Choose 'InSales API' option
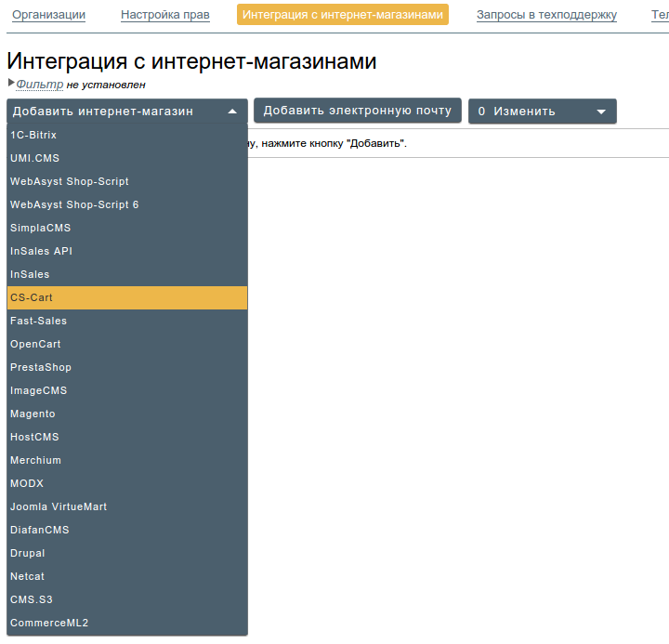This screenshot has width=669, height=644. [x=41, y=251]
